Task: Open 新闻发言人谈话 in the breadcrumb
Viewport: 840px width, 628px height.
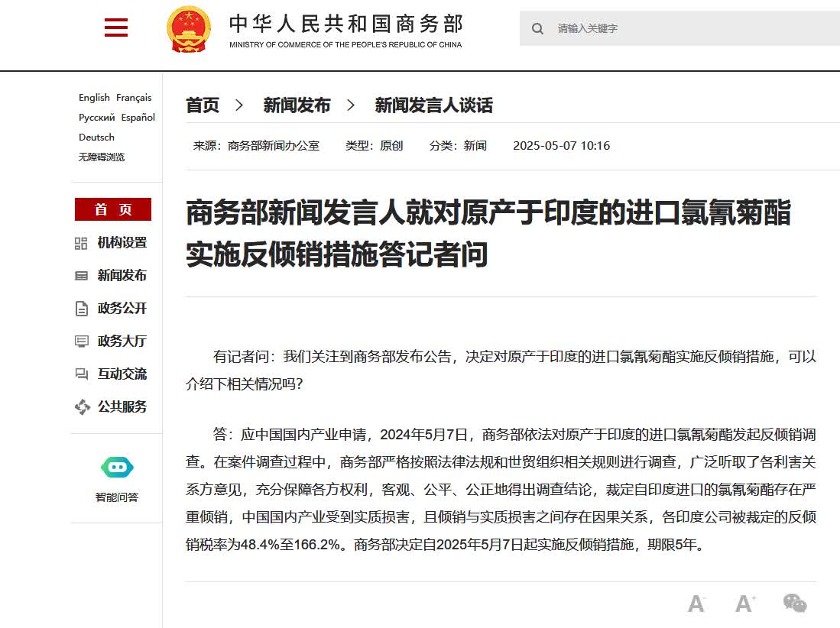Action: point(433,105)
